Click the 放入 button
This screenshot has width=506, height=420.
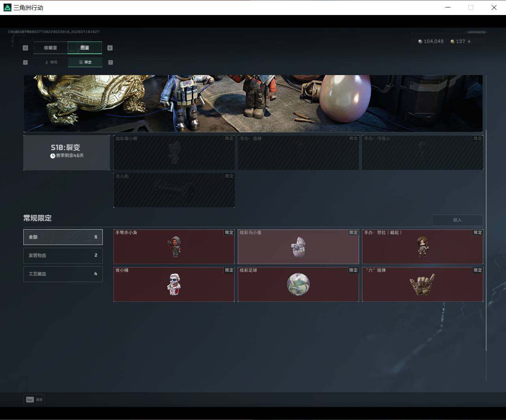click(x=457, y=220)
